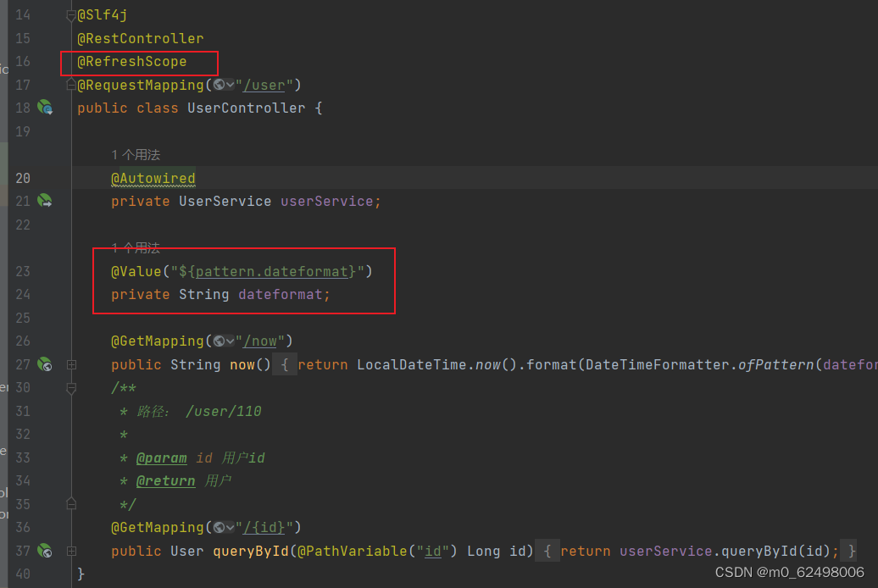Image resolution: width=878 pixels, height=588 pixels.
Task: Click the userService field name on line 21
Action: point(326,201)
